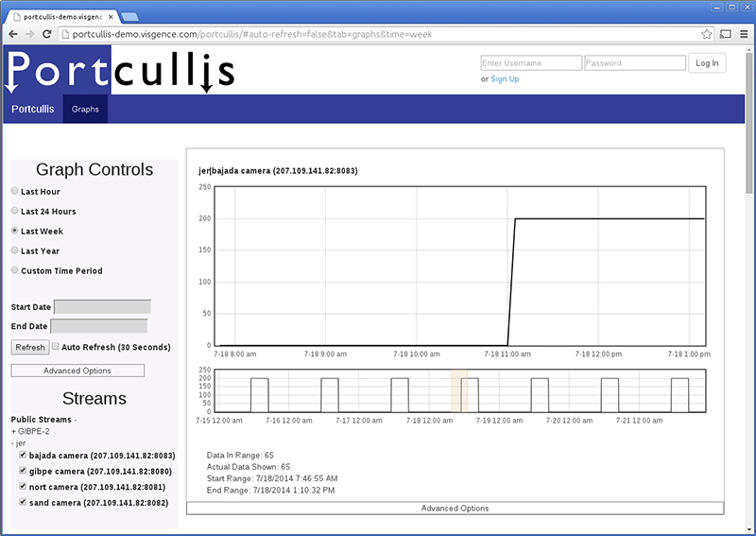Click the Actual Data Shown: 65 text

249,467
